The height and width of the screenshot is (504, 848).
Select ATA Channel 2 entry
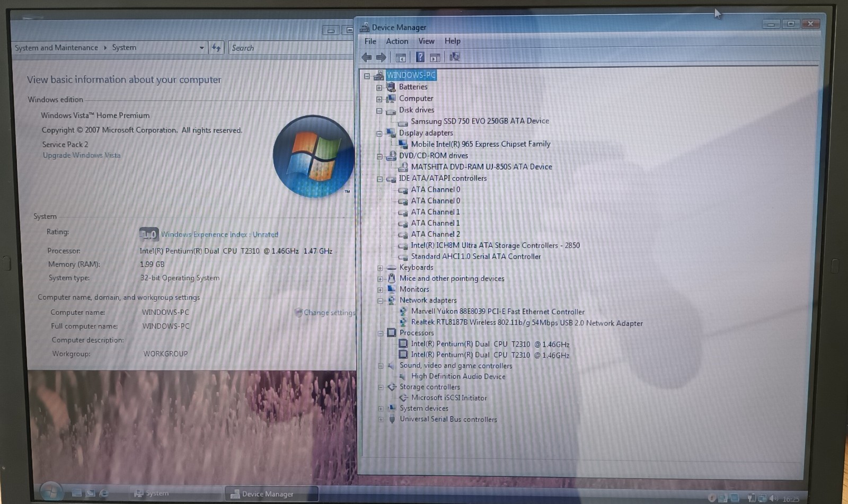click(435, 234)
